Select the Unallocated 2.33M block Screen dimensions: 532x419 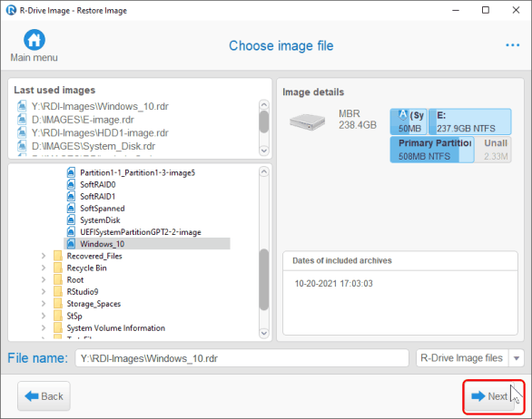click(x=493, y=150)
